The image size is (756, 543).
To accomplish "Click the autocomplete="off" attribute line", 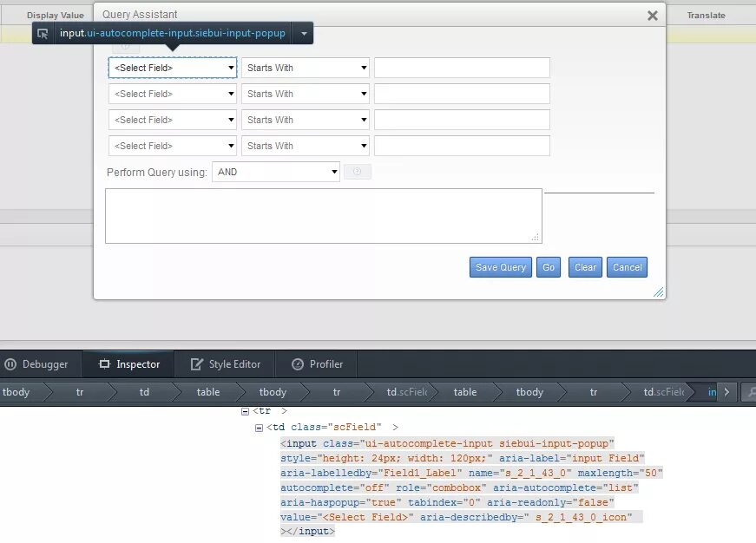I will pyautogui.click(x=459, y=487).
